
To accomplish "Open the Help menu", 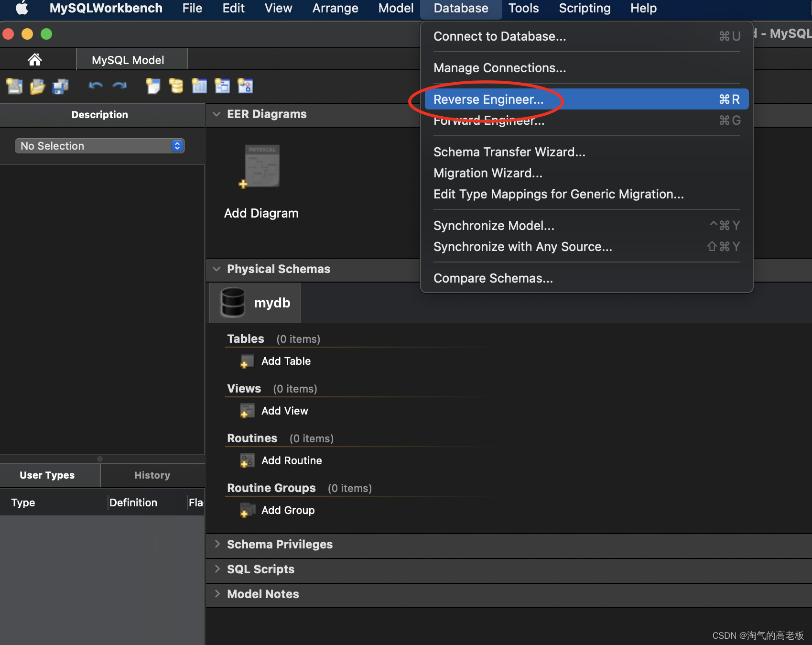I will 643,8.
